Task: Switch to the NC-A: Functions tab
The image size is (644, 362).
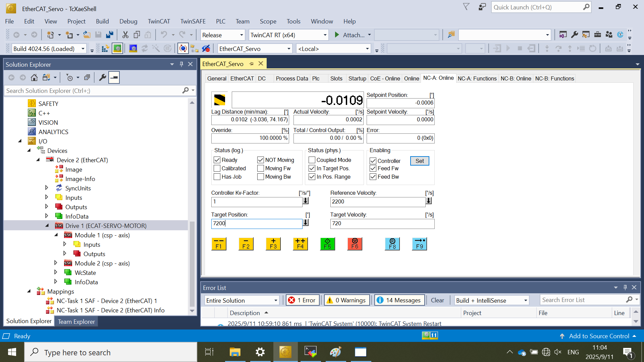Action: [477, 78]
